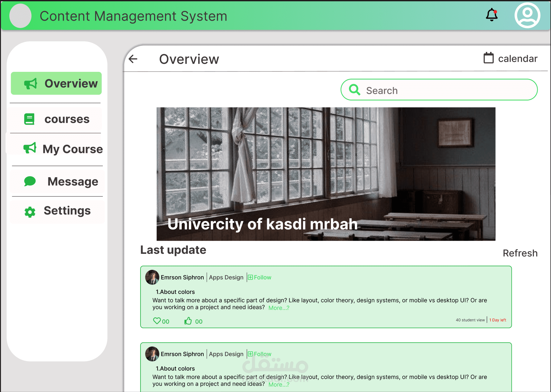Click the second post title 1.About colors
The width and height of the screenshot is (551, 392).
pyautogui.click(x=175, y=368)
